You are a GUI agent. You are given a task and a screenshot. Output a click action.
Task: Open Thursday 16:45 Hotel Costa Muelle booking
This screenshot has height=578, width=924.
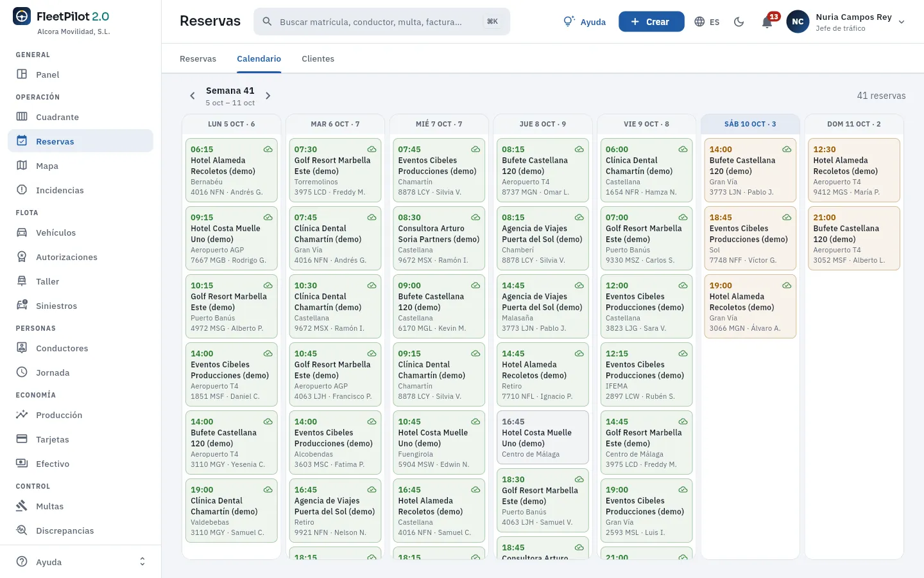pos(542,437)
